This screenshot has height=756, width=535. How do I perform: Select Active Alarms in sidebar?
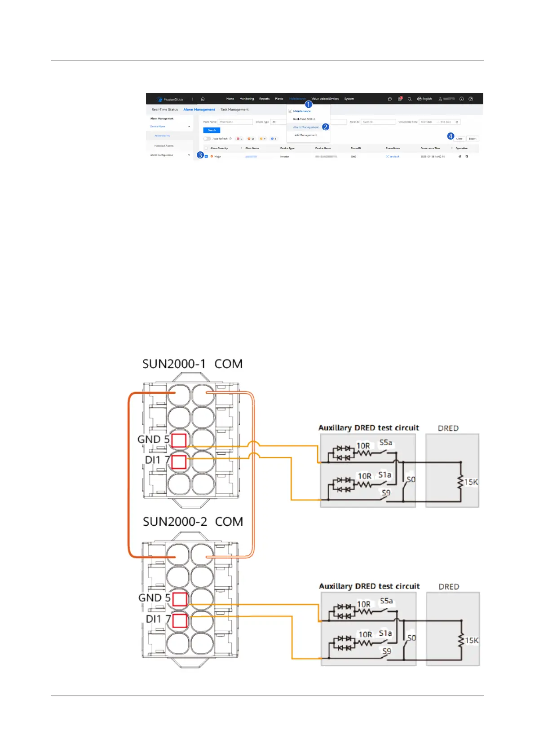(x=162, y=136)
